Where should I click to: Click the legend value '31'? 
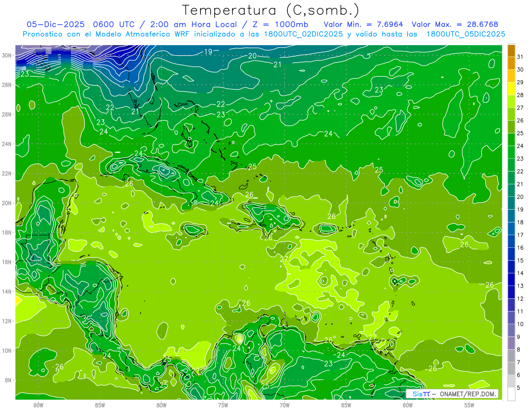click(x=520, y=57)
